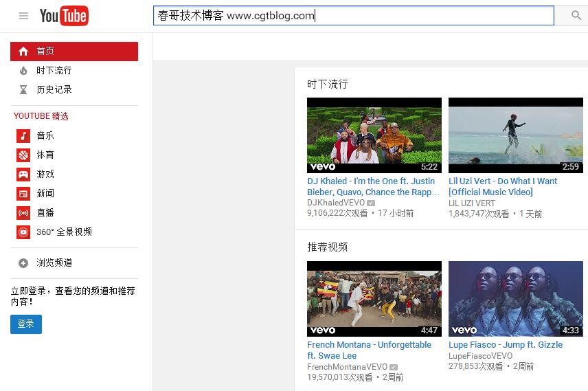Open the 体育 channel
This screenshot has width=588, height=391.
tap(45, 155)
